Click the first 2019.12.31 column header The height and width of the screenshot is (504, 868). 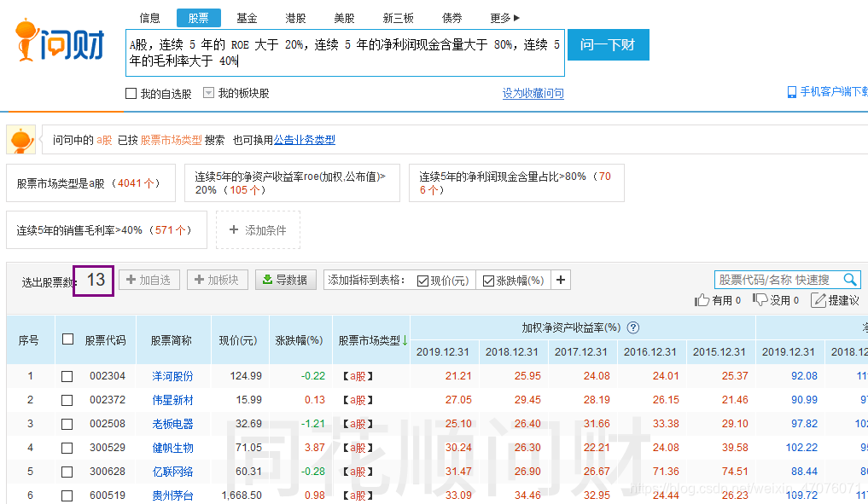click(442, 352)
